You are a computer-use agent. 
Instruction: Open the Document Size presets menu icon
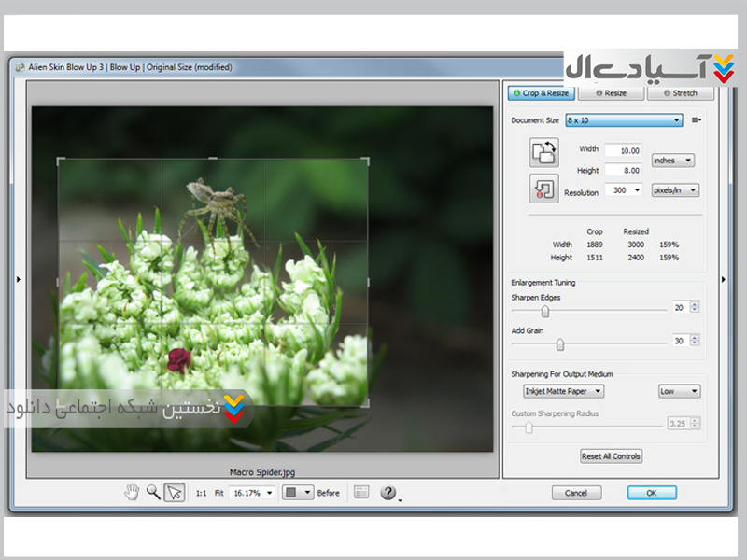coord(697,120)
